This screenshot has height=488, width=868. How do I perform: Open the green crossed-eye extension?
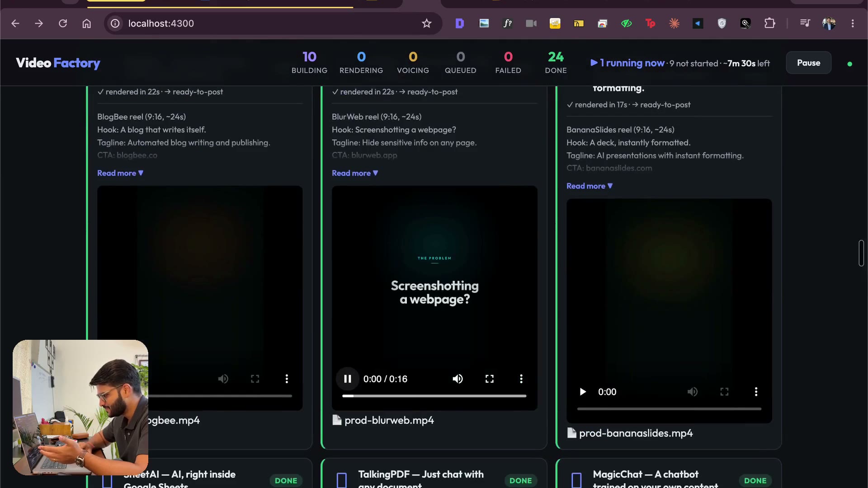coord(626,23)
